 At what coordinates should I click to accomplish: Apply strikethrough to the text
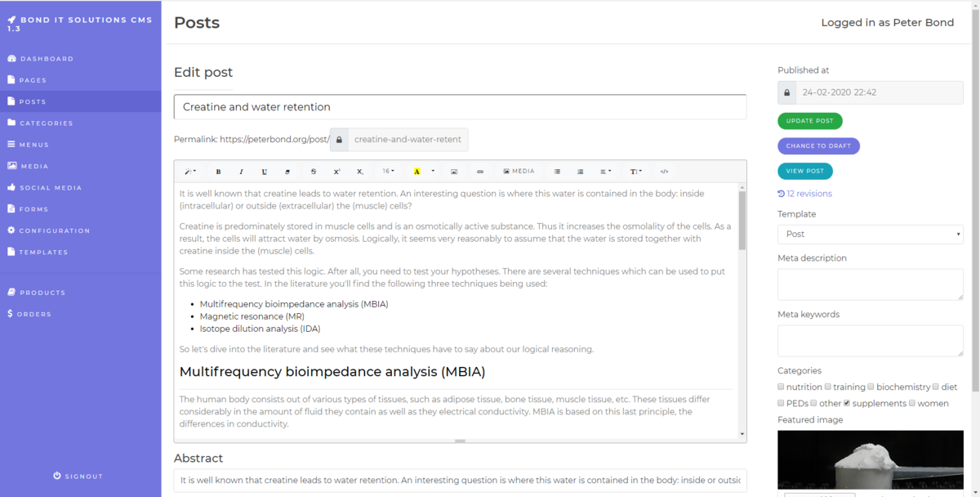click(314, 172)
